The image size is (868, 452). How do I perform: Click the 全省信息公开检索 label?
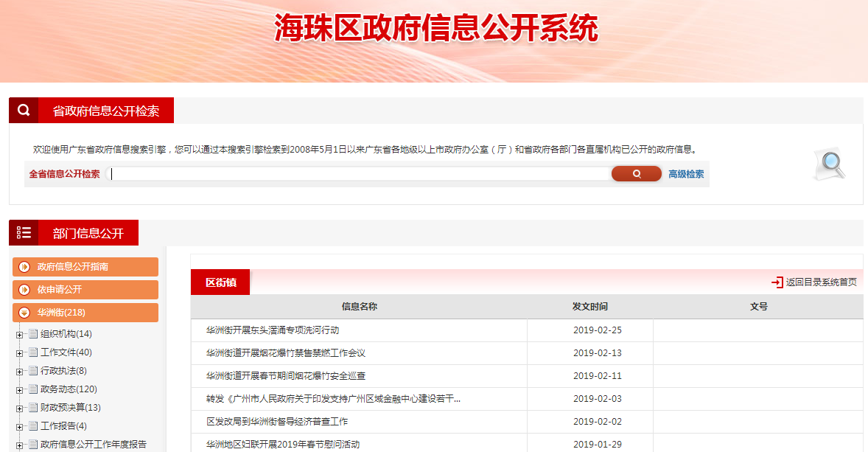[64, 174]
